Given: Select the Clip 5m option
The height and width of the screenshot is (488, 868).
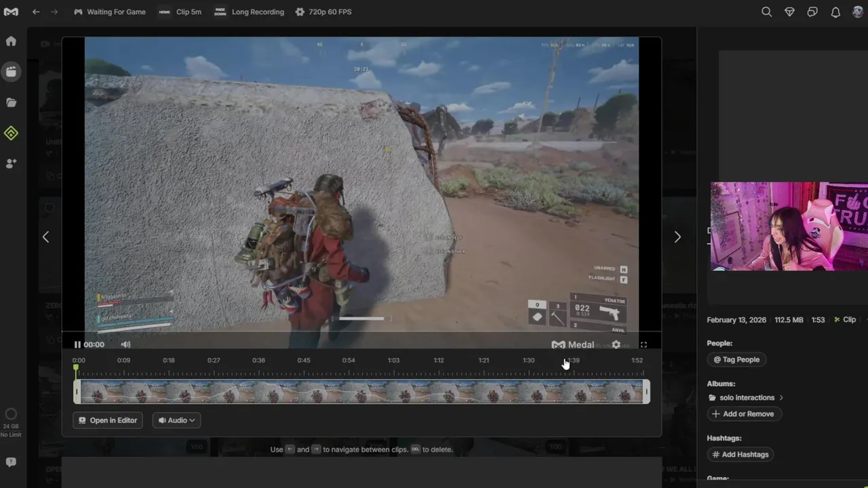Looking at the screenshot, I should 180,12.
